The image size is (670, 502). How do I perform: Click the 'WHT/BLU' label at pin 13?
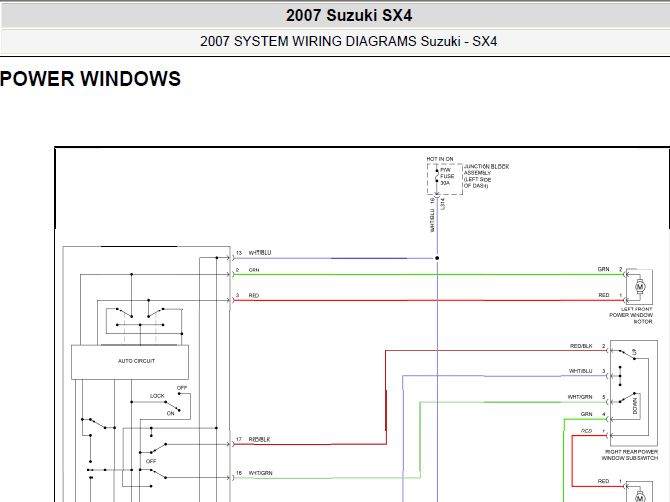[260, 253]
